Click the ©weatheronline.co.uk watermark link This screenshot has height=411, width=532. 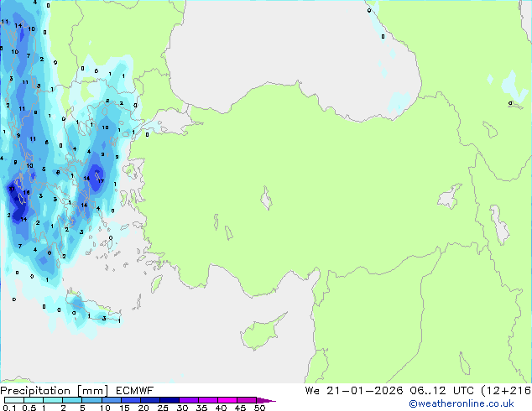472,404
